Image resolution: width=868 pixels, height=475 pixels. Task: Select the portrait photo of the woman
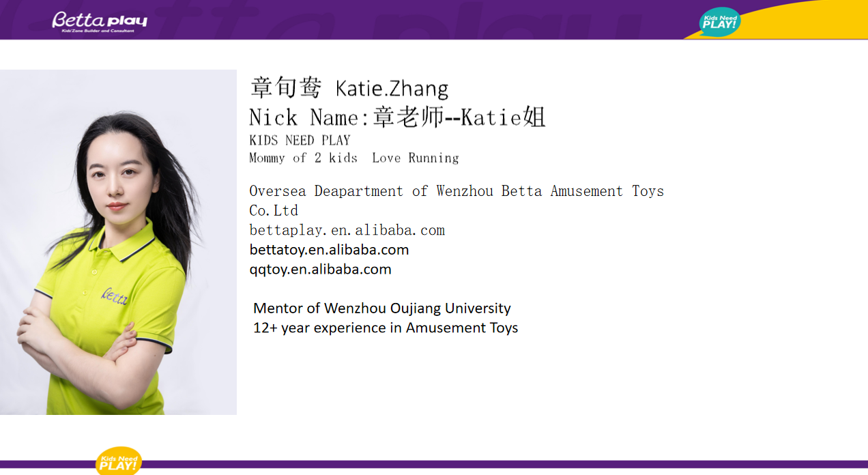(x=118, y=242)
